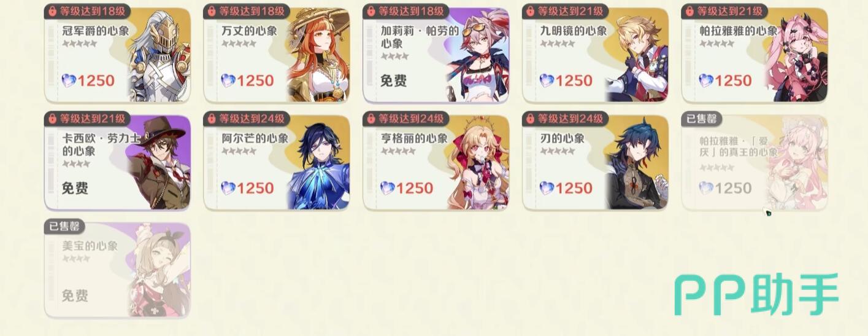This screenshot has height=336, width=868.
Task: Click the 已售罄 badge on 美宝 card
Action: [x=64, y=227]
